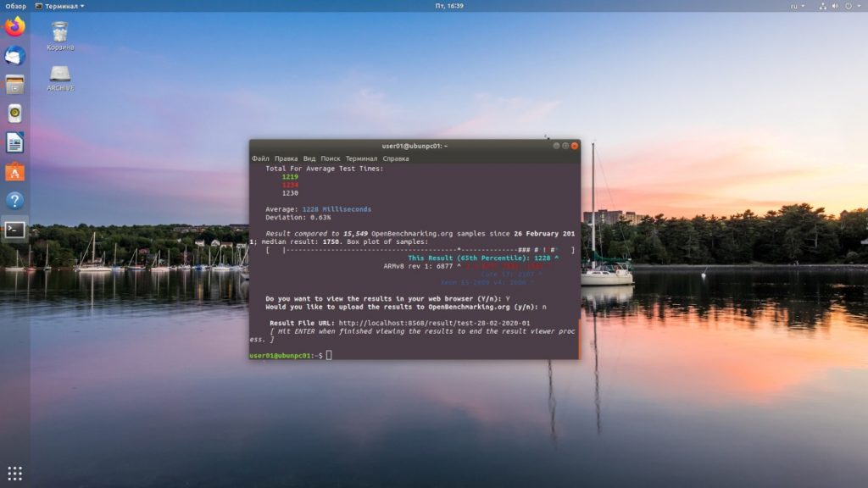Open the Файл menu in terminal
The height and width of the screenshot is (488, 868).
point(260,158)
